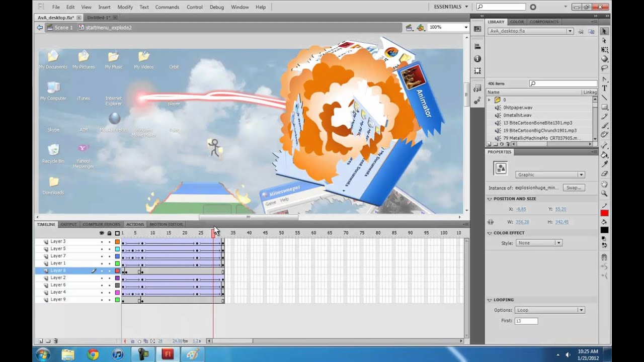Select the Line tool
The width and height of the screenshot is (644, 362).
(x=604, y=98)
